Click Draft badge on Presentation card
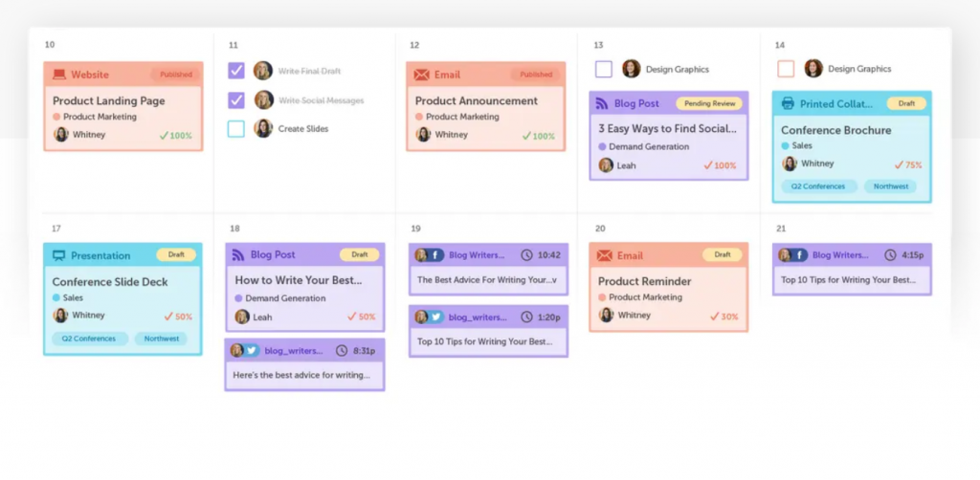Viewport: 980px width, 480px height. tap(176, 254)
